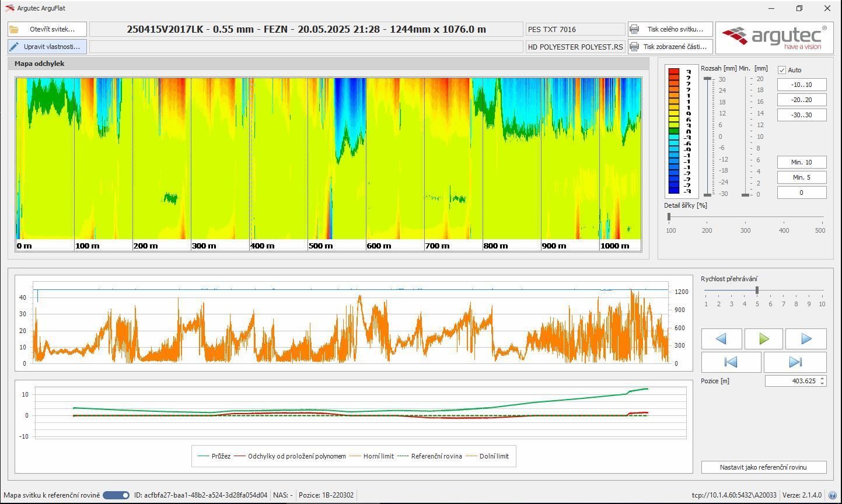This screenshot has width=842, height=504.
Task: Click the empty description field below title
Action: pos(306,47)
